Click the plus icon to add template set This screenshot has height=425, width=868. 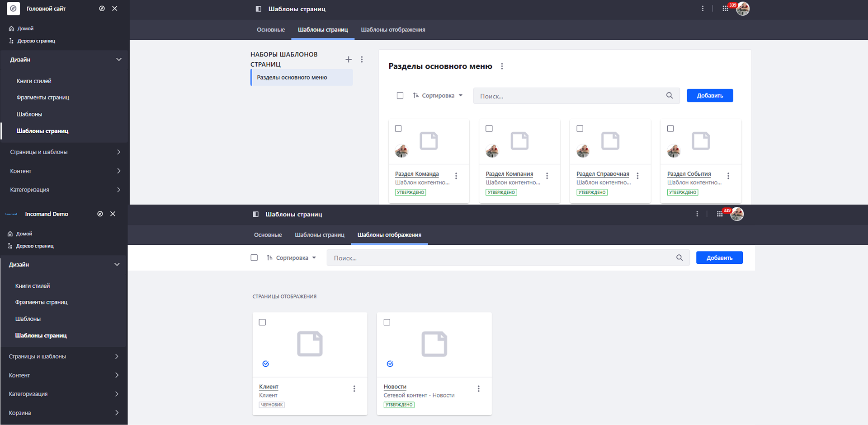click(x=349, y=60)
